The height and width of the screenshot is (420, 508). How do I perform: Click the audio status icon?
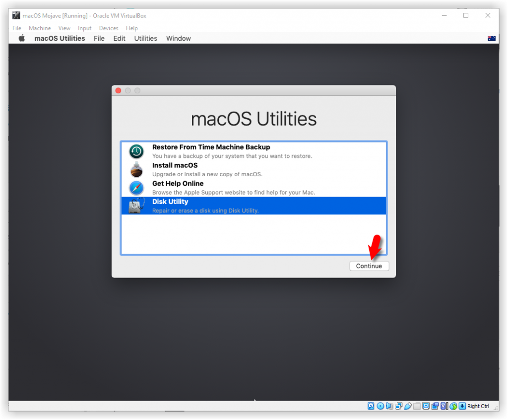pos(389,406)
